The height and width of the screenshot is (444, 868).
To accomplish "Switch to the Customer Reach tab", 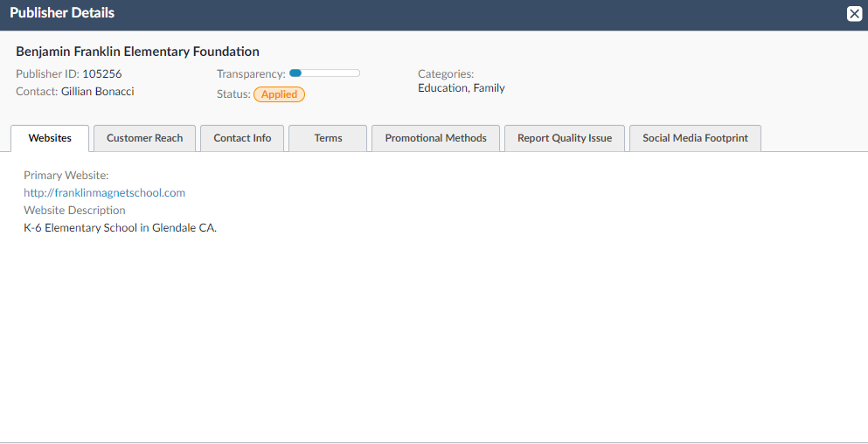I will 144,138.
